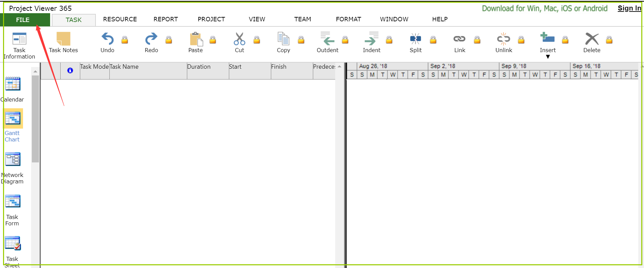Open the Network Diagram view
This screenshot has height=268, width=644.
13,168
